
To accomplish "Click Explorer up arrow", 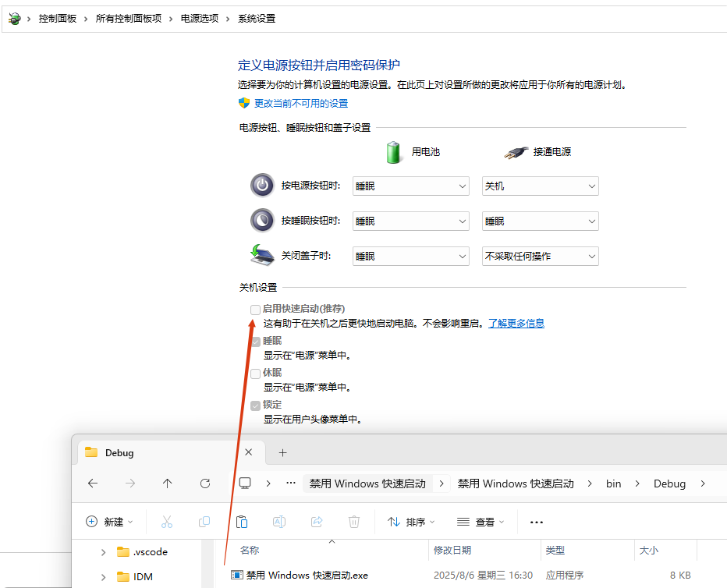I will pyautogui.click(x=168, y=484).
